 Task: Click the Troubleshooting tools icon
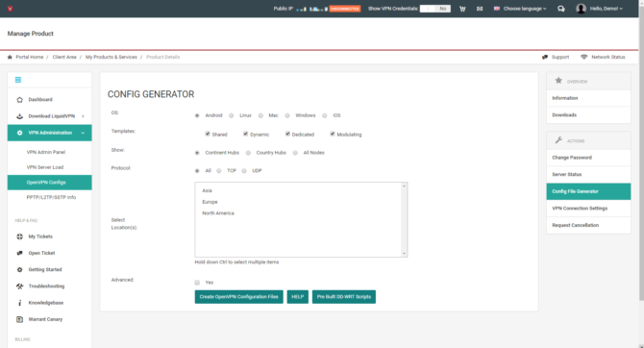tap(19, 286)
